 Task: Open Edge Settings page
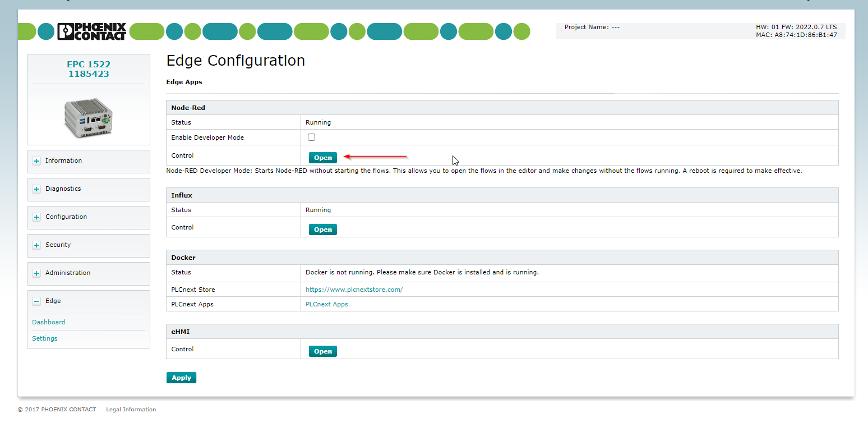pos(45,338)
